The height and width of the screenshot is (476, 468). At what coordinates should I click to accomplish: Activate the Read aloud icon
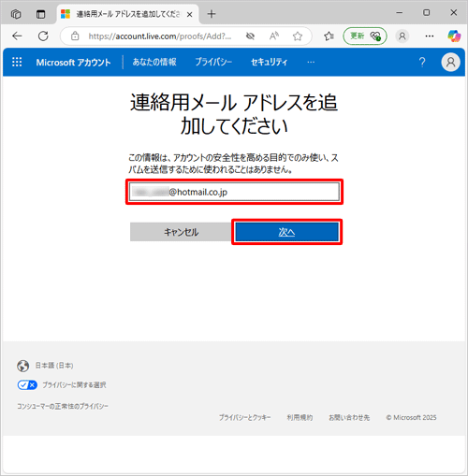[274, 36]
